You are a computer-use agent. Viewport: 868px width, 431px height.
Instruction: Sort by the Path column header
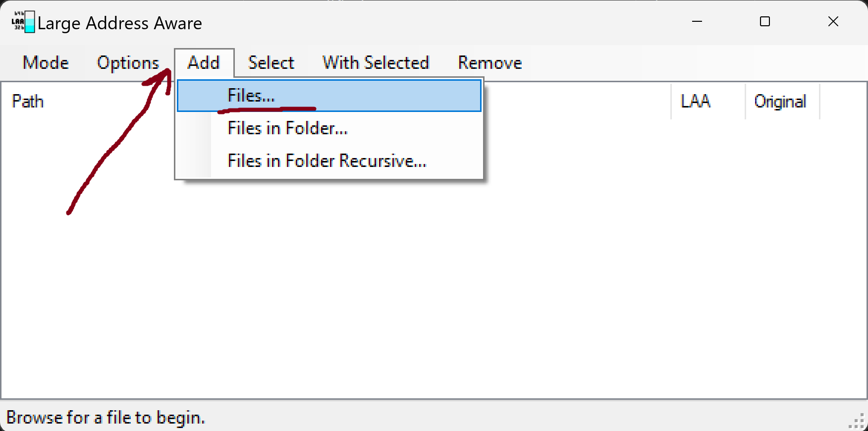[28, 102]
